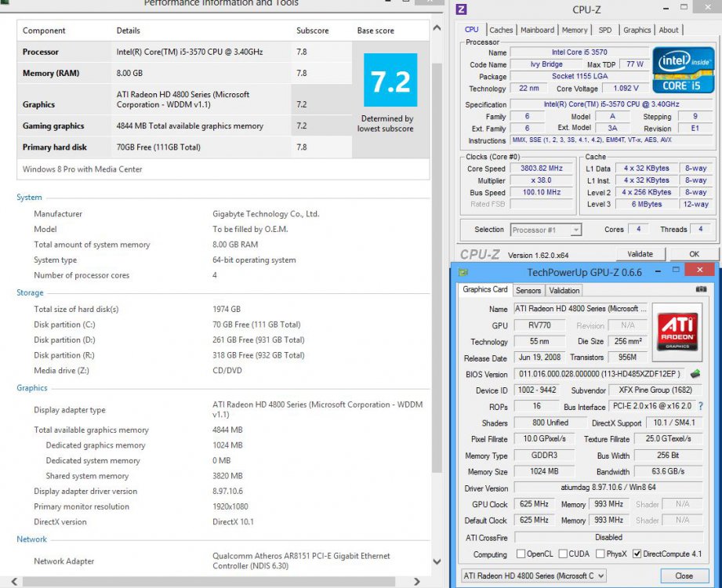Image resolution: width=722 pixels, height=588 pixels.
Task: Click the Code Name value Ivy Bridge
Action: tap(546, 64)
